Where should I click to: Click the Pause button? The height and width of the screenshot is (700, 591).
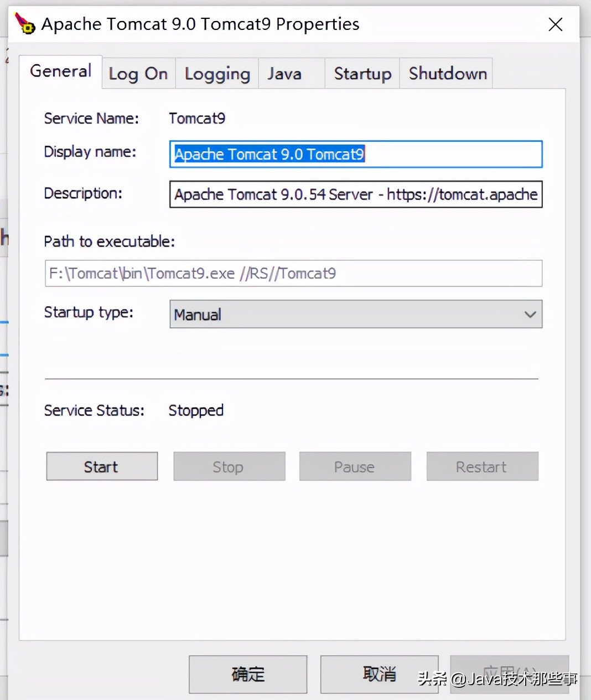[x=355, y=467]
